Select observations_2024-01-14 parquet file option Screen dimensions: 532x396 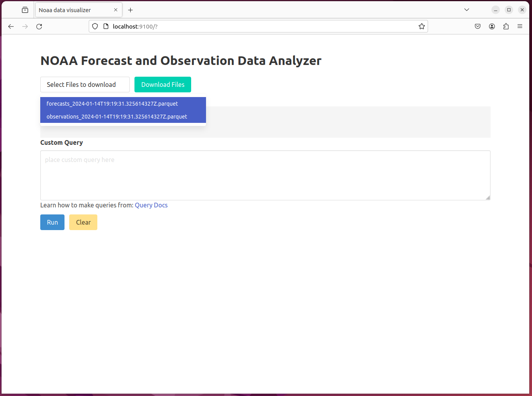click(x=123, y=117)
